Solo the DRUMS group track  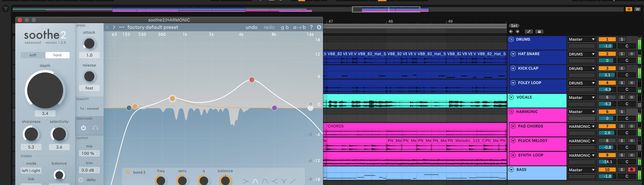(x=622, y=39)
